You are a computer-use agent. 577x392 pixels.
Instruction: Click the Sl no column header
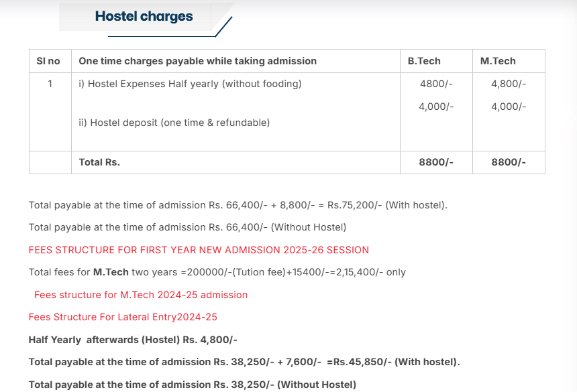point(48,61)
